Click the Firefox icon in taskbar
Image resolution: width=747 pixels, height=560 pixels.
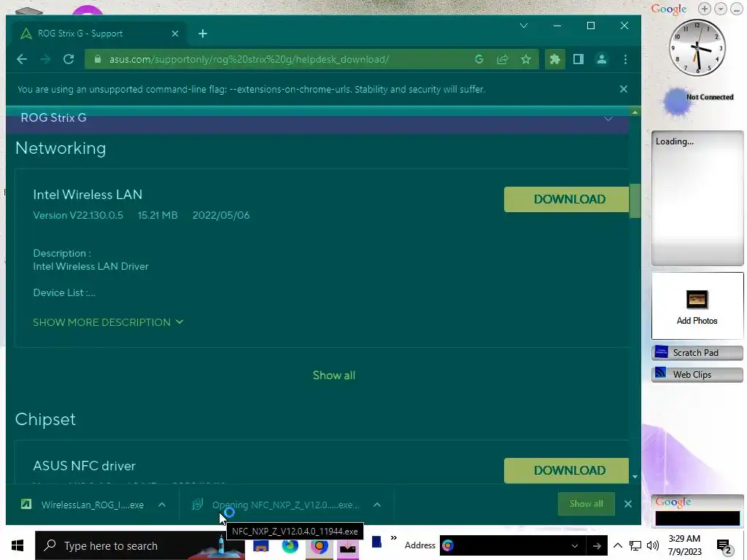point(290,545)
